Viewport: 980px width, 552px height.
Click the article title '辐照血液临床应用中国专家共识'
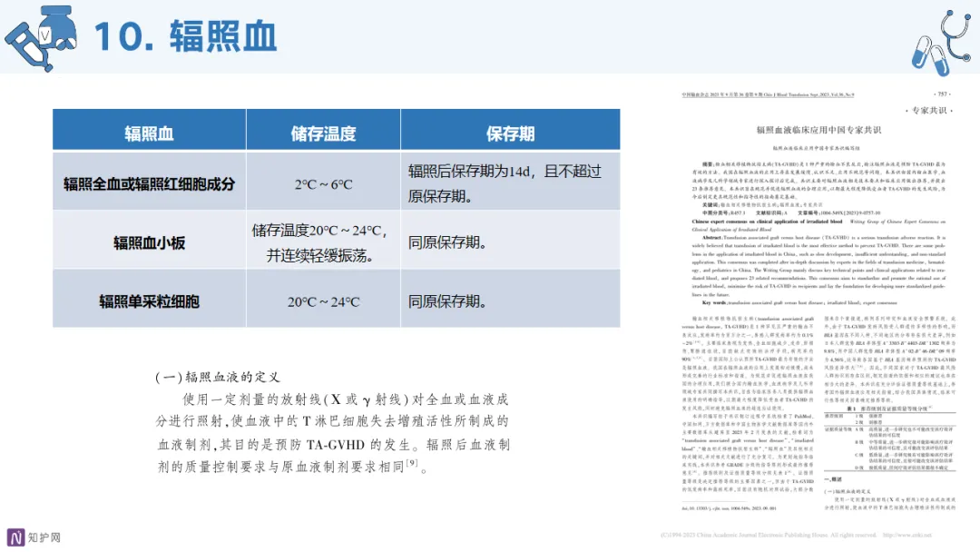tap(818, 130)
